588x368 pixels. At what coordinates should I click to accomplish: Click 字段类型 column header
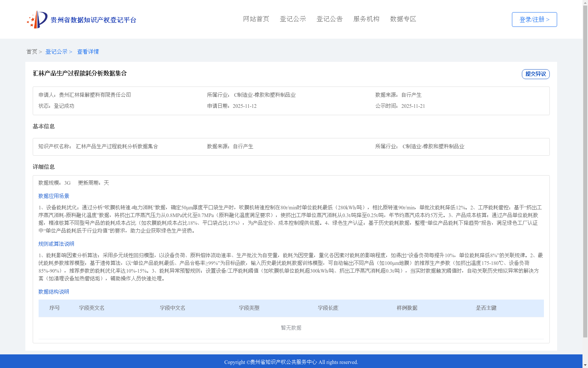click(249, 308)
